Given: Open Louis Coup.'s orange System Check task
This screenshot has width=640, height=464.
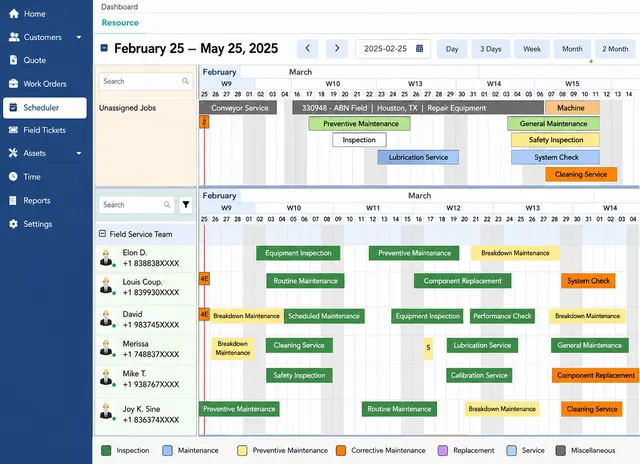Looking at the screenshot, I should [588, 281].
